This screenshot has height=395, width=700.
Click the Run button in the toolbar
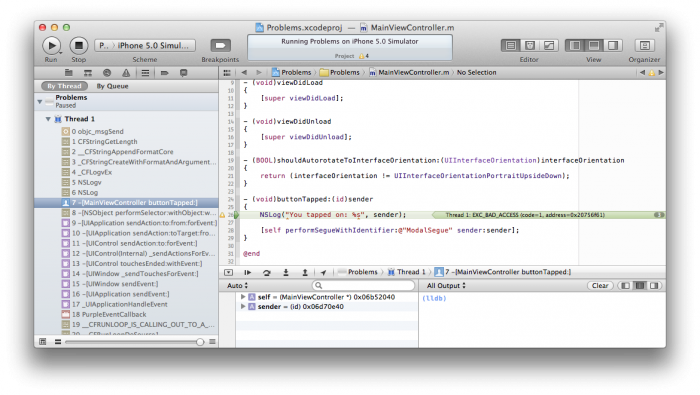51,46
